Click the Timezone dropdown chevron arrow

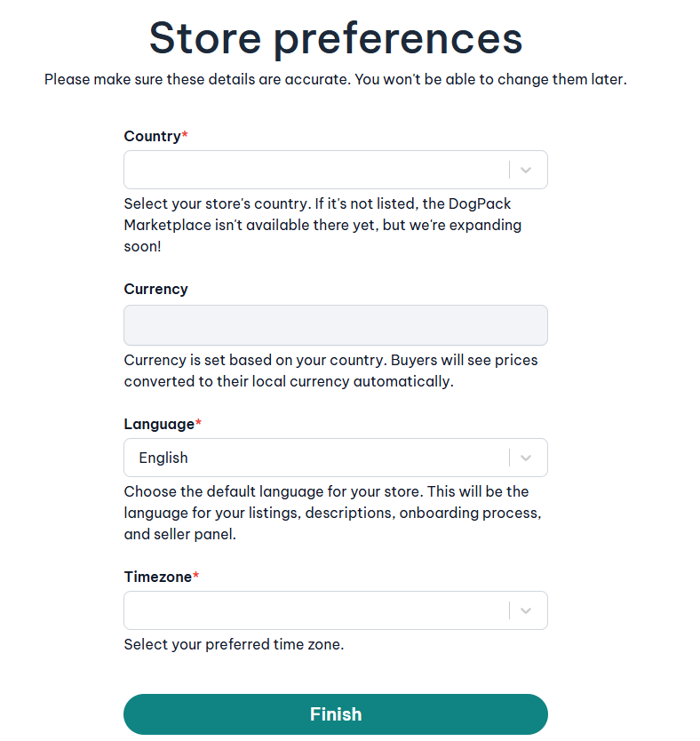526,610
